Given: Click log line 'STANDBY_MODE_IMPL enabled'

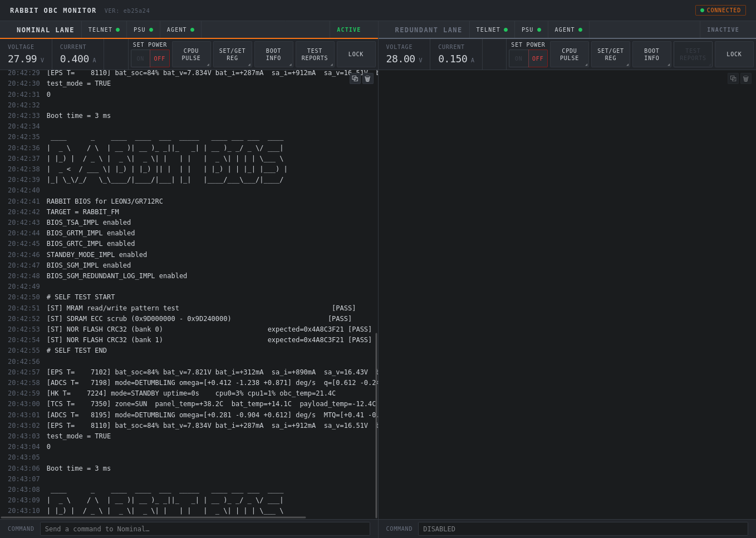Looking at the screenshot, I should [x=97, y=255].
